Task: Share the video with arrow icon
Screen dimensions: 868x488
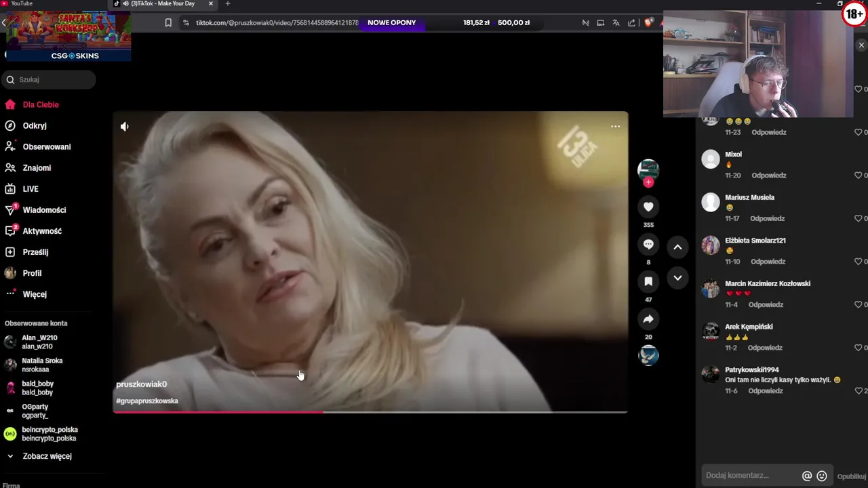Action: click(648, 319)
